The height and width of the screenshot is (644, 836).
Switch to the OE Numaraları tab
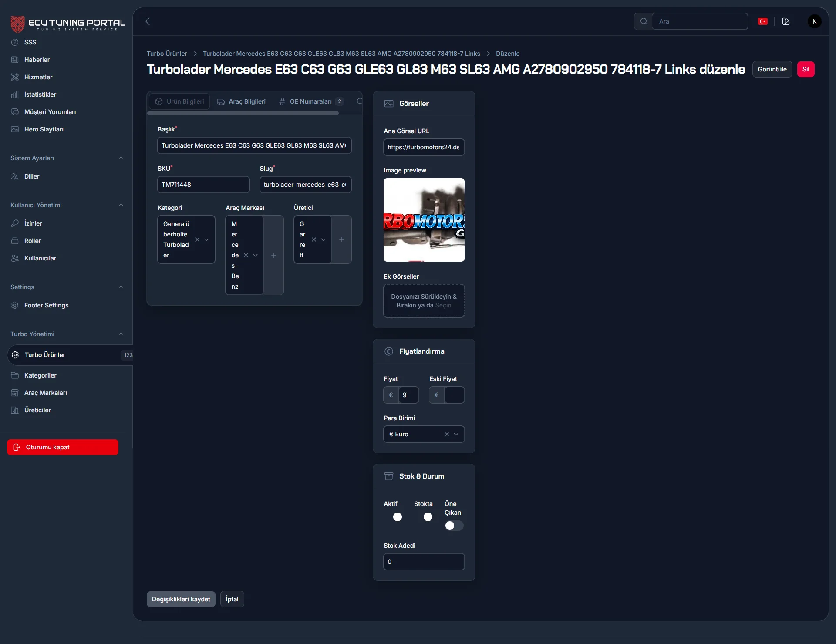tap(311, 101)
